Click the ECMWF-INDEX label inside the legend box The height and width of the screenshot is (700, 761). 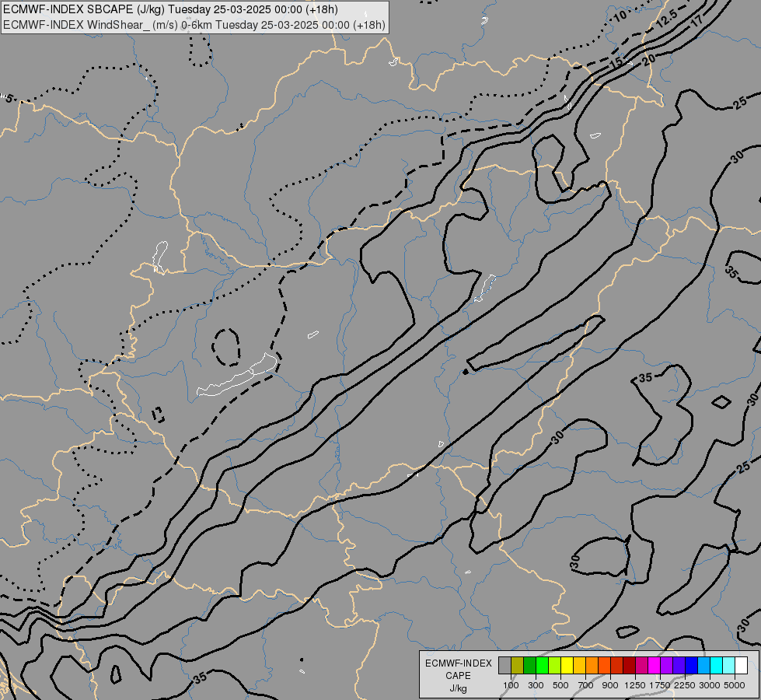458,663
